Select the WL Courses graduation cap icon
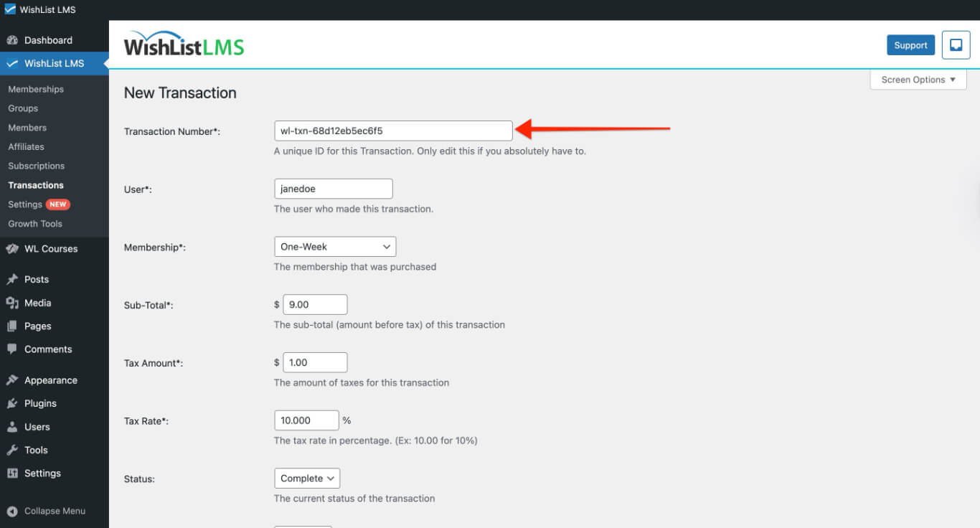This screenshot has height=528, width=980. coord(14,248)
